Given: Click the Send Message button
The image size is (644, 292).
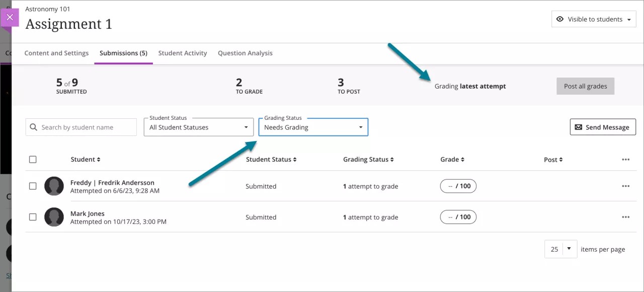Looking at the screenshot, I should tap(602, 127).
